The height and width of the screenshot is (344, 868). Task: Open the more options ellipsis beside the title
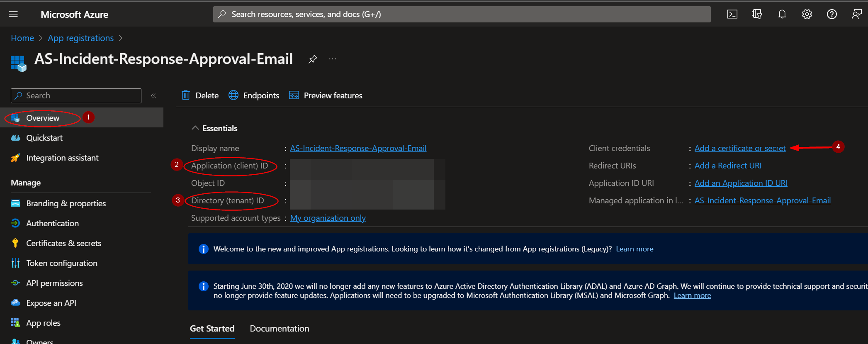[x=333, y=59]
